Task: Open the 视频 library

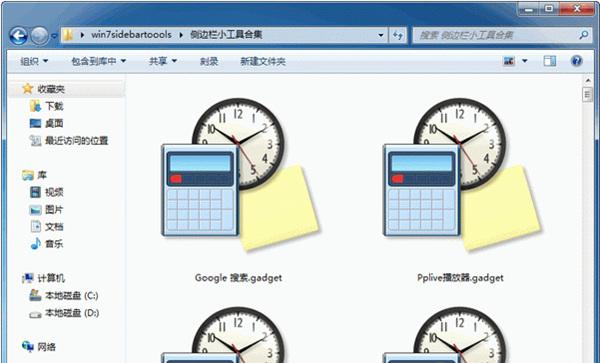Action: pos(54,192)
